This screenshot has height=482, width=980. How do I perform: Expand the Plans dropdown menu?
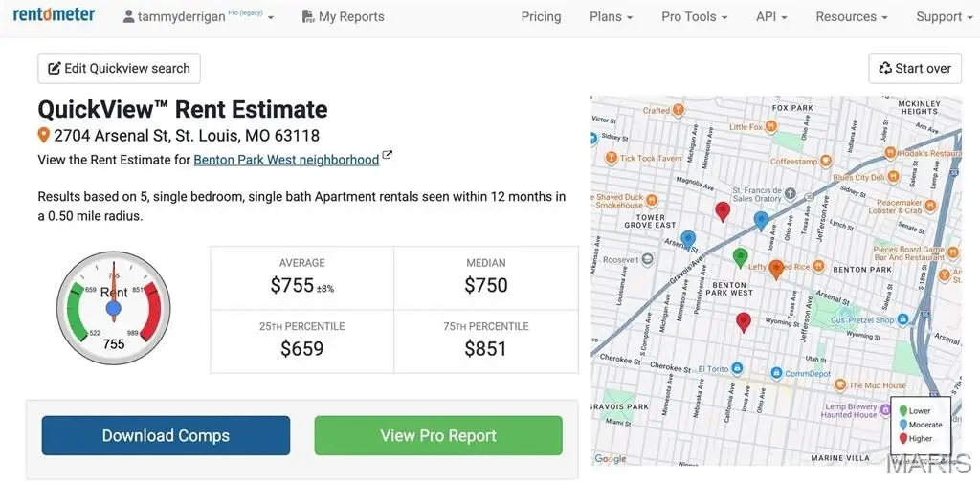coord(611,17)
